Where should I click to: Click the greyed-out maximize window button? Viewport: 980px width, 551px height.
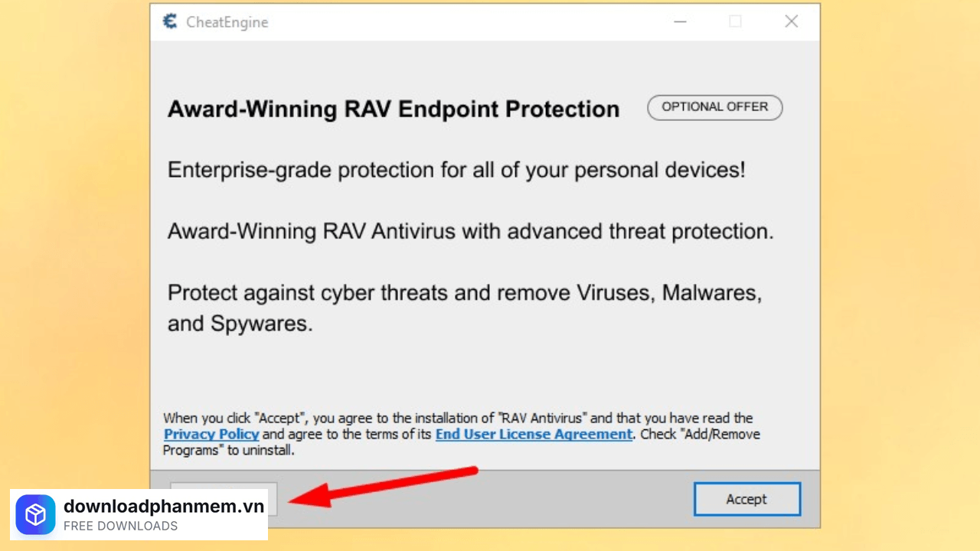pos(735,21)
